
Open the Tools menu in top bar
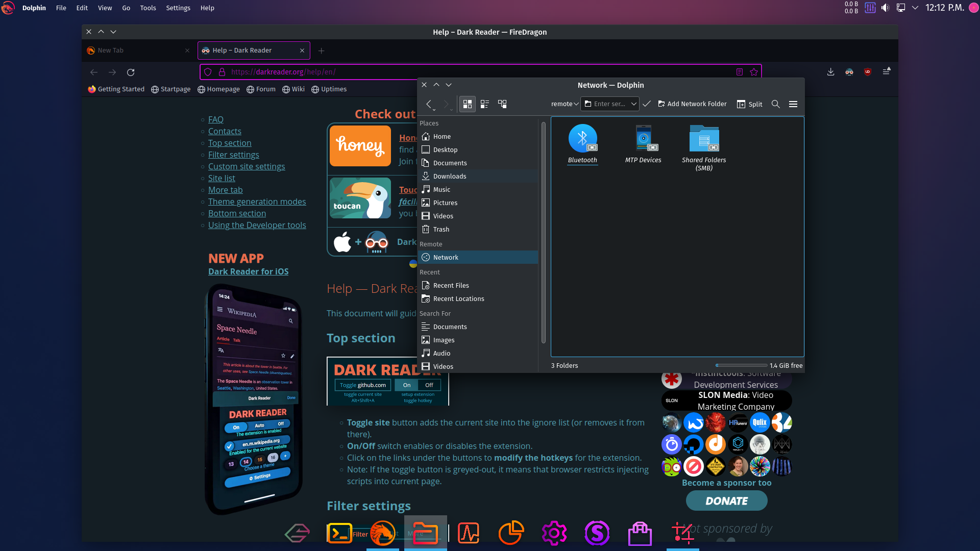(x=148, y=8)
